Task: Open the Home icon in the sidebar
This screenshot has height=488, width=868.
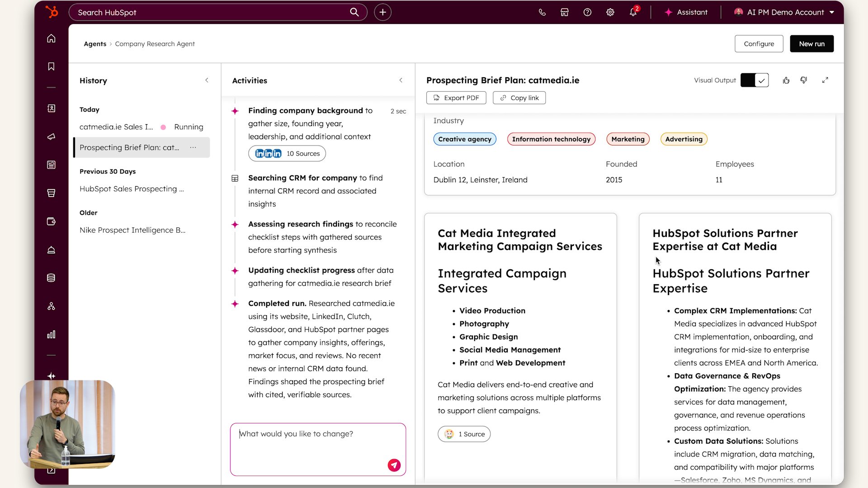Action: 51,38
